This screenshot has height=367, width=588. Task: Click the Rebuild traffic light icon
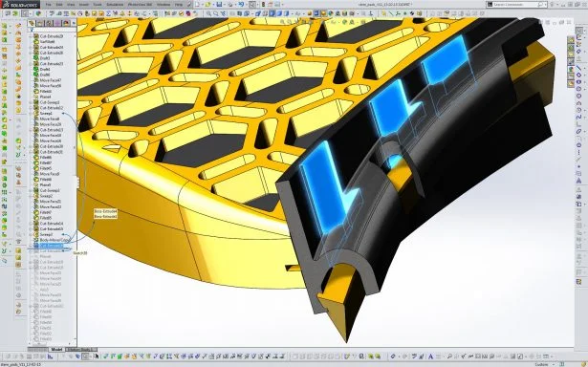263,5
